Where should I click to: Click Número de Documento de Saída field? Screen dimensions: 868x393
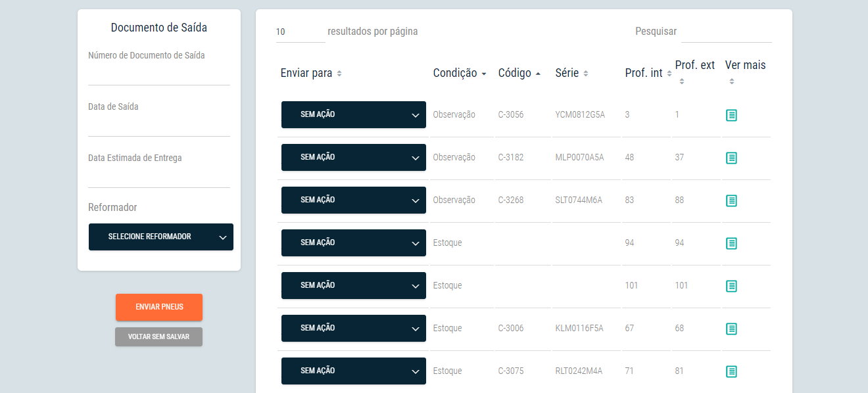[159, 75]
